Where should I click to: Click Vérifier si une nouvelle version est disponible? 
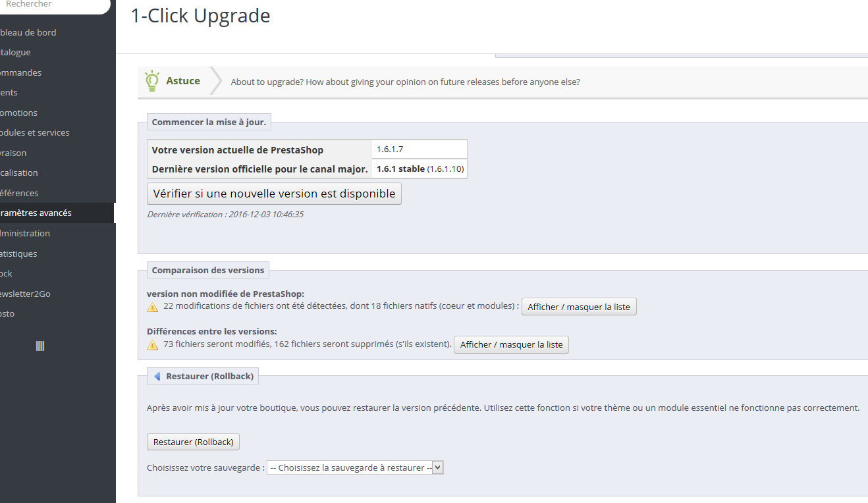[274, 194]
